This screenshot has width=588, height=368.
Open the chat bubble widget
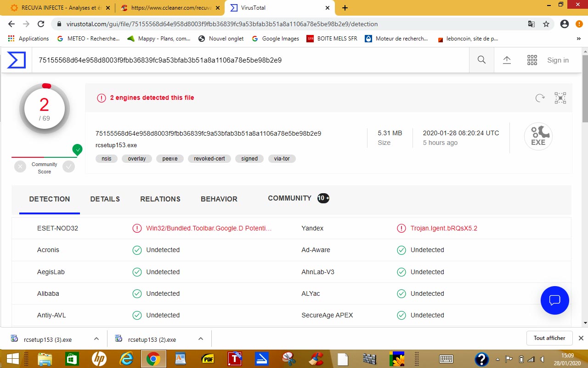[x=554, y=300]
